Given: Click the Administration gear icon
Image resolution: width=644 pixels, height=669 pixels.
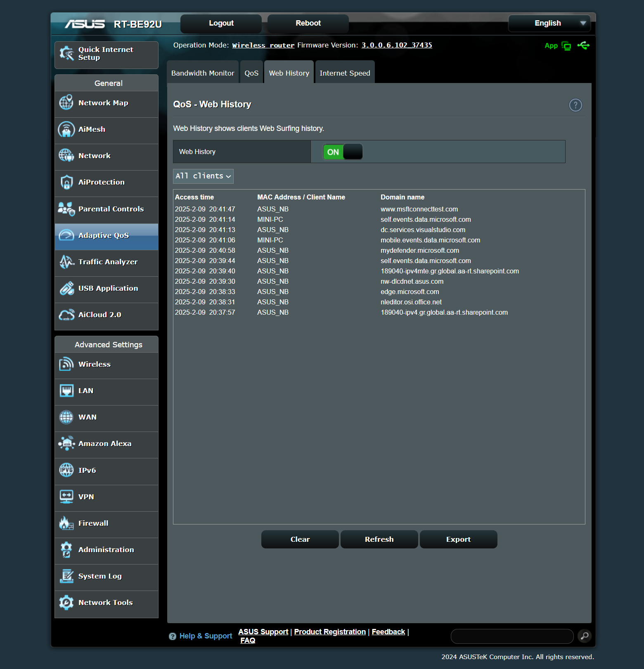Looking at the screenshot, I should (66, 550).
